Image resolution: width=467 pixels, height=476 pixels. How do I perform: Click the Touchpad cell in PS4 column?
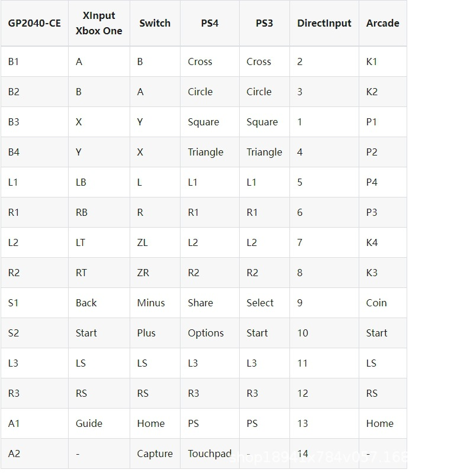click(210, 454)
